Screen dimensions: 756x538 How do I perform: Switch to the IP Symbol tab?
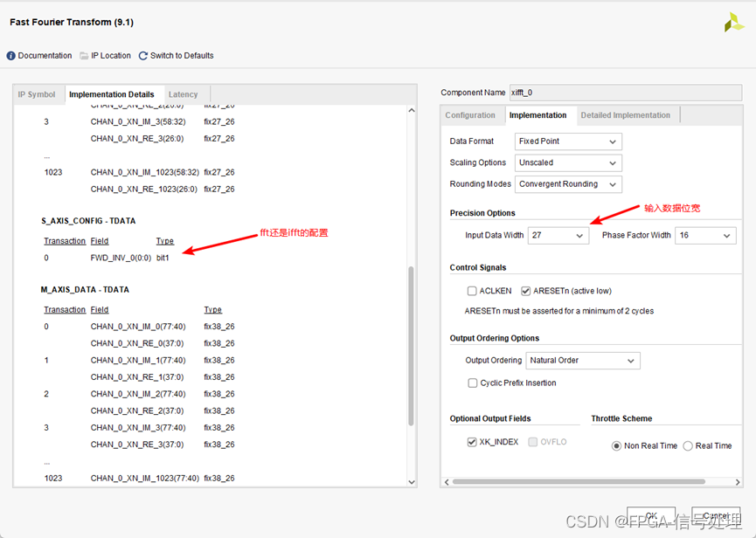pos(37,94)
